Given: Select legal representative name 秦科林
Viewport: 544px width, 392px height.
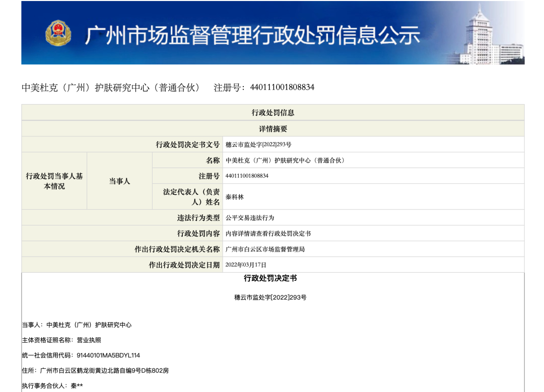Looking at the screenshot, I should (x=235, y=197).
